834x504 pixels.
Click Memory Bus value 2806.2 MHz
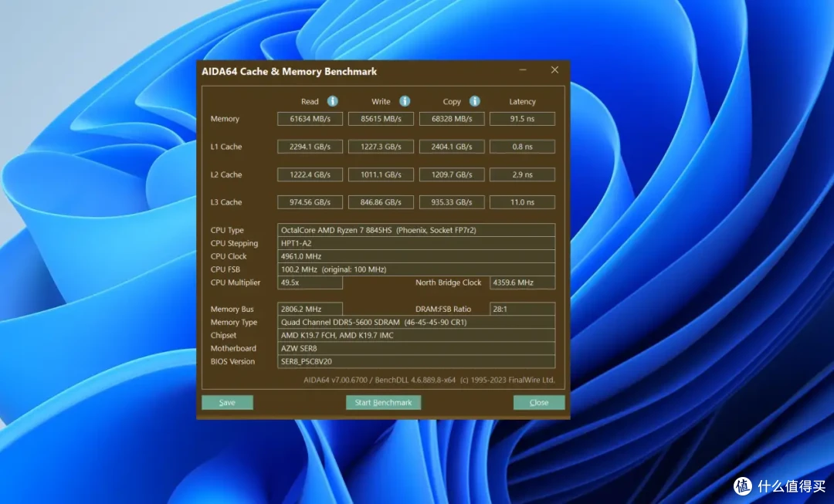[x=310, y=309]
